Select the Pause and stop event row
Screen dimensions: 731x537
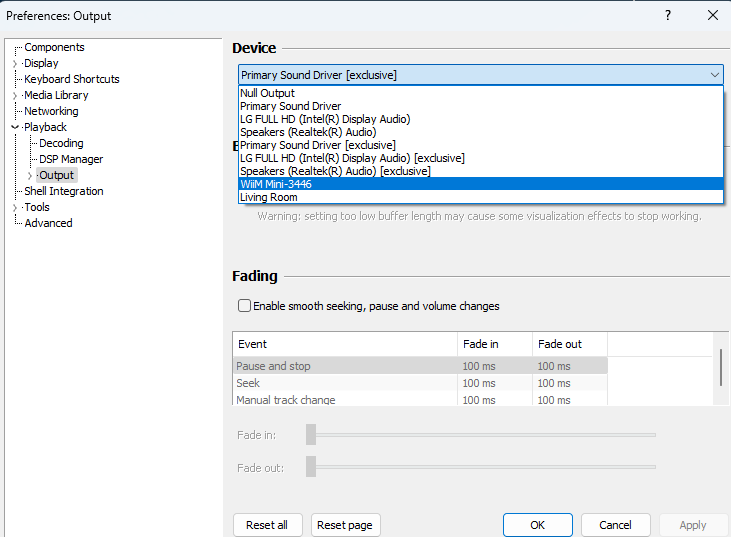(273, 366)
